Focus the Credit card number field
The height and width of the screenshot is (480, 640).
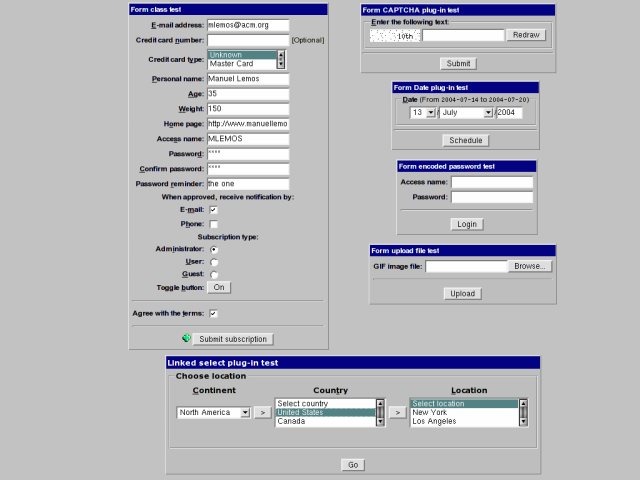pos(247,40)
